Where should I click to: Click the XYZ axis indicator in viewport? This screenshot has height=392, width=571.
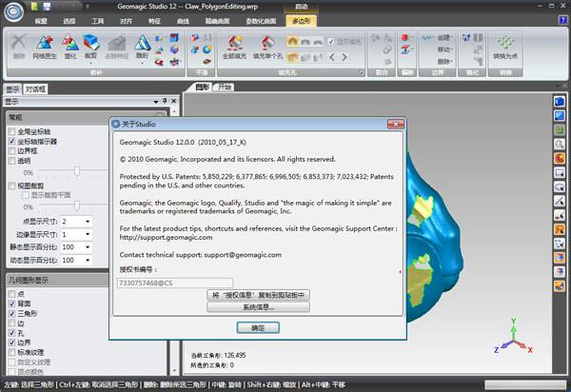click(x=514, y=338)
